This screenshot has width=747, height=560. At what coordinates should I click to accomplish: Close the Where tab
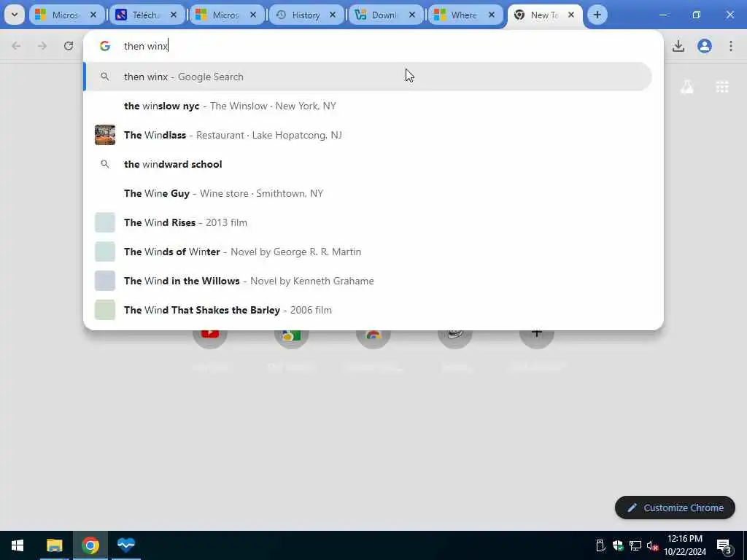[492, 15]
